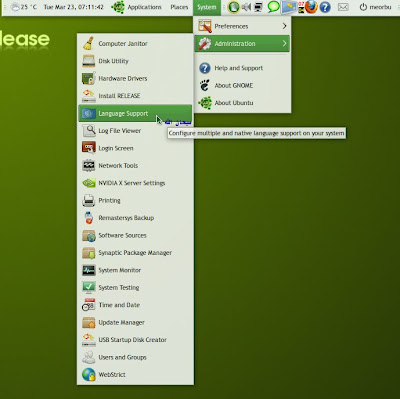Click the small calendar icon before Firefox

pos(301,7)
